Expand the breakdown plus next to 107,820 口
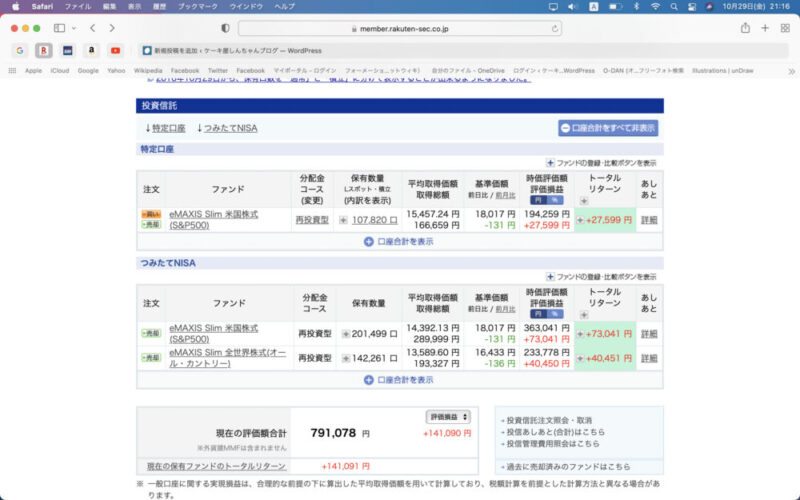The width and height of the screenshot is (800, 500). click(343, 220)
